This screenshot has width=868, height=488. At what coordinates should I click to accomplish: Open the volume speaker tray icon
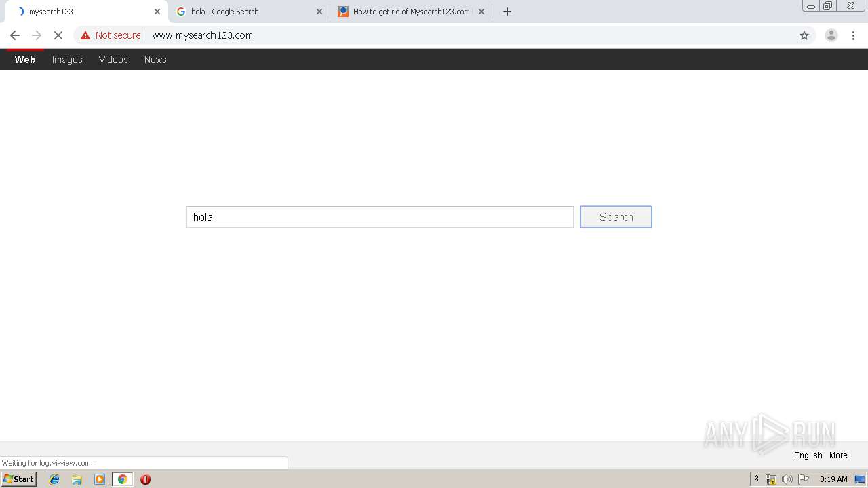pyautogui.click(x=787, y=479)
